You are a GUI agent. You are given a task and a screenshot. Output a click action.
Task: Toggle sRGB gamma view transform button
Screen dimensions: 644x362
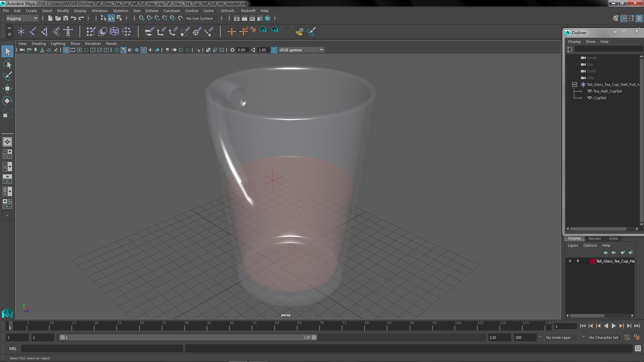274,50
